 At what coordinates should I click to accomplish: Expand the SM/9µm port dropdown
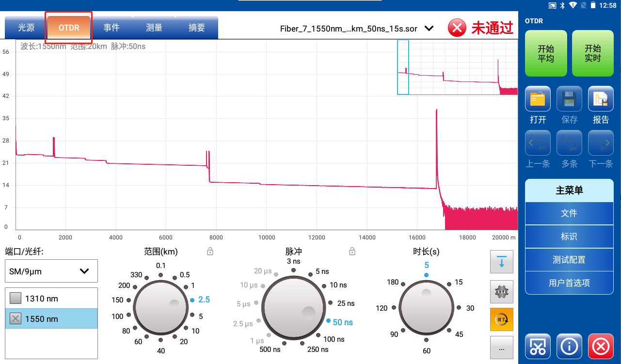51,271
